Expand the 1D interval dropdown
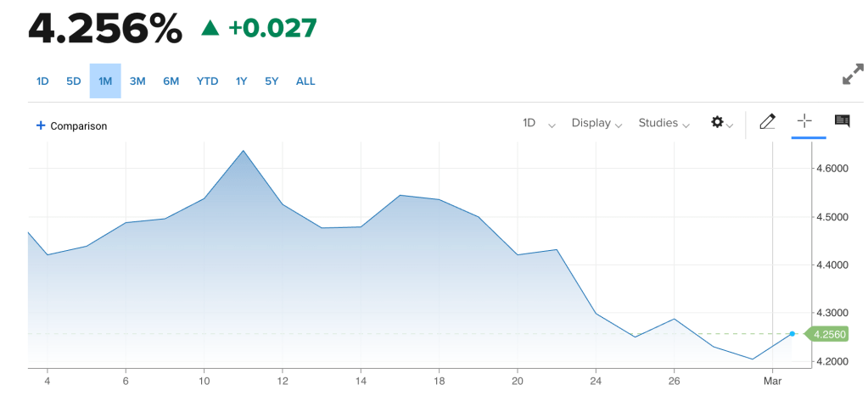 (x=539, y=123)
